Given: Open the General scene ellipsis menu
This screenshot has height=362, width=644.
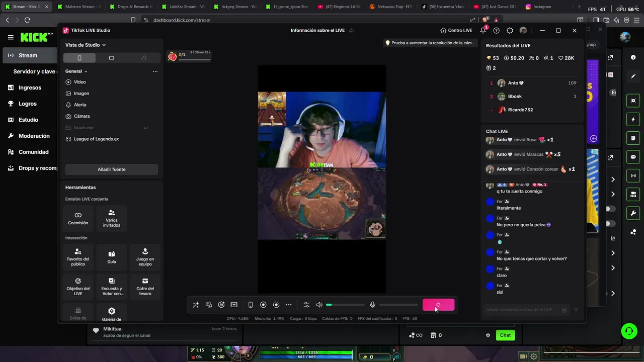Looking at the screenshot, I should 155,71.
